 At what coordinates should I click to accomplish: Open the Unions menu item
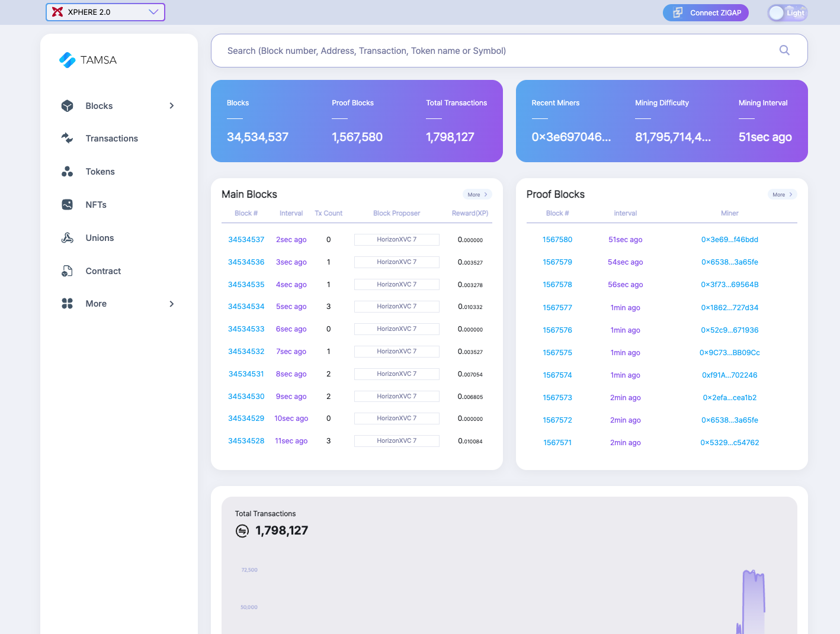pyautogui.click(x=100, y=238)
